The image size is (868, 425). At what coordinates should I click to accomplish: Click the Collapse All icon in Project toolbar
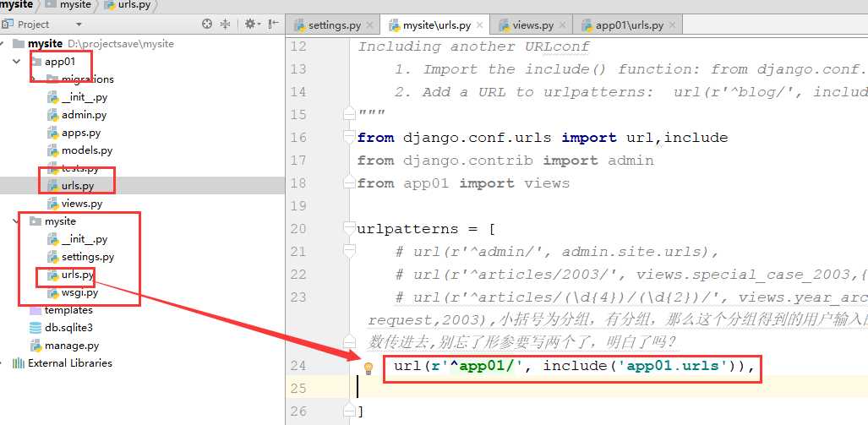coord(226,24)
